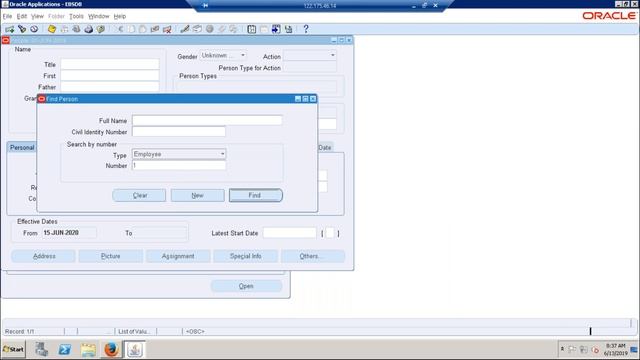The image size is (640, 360).
Task: Click the Paste toolbar icon
Action: (x=143, y=29)
